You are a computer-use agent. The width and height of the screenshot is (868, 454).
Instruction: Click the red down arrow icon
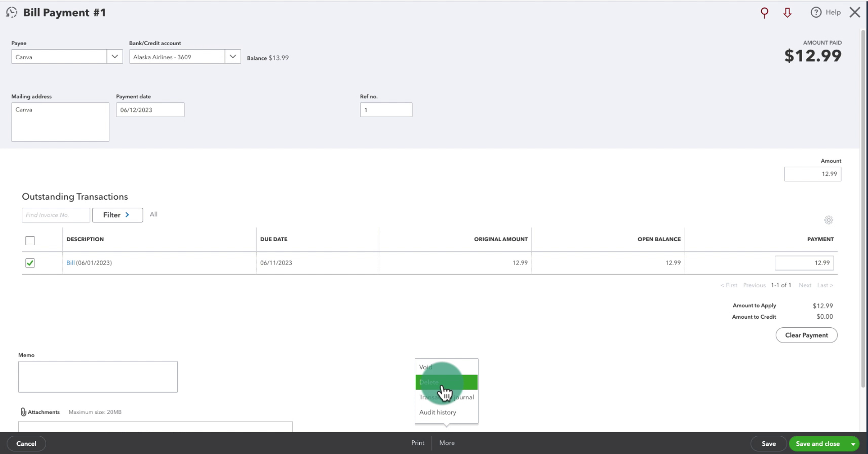[787, 13]
